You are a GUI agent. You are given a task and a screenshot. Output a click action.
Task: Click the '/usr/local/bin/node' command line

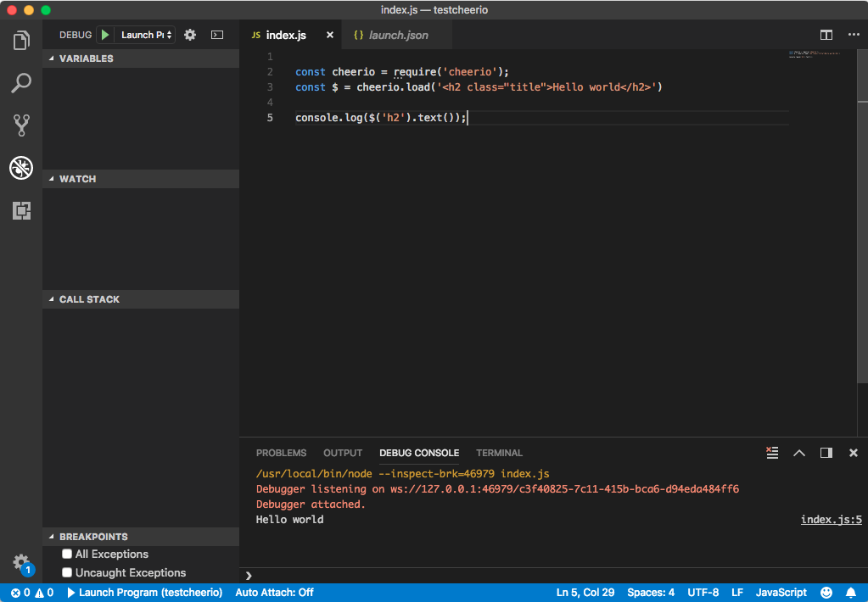[x=402, y=474]
